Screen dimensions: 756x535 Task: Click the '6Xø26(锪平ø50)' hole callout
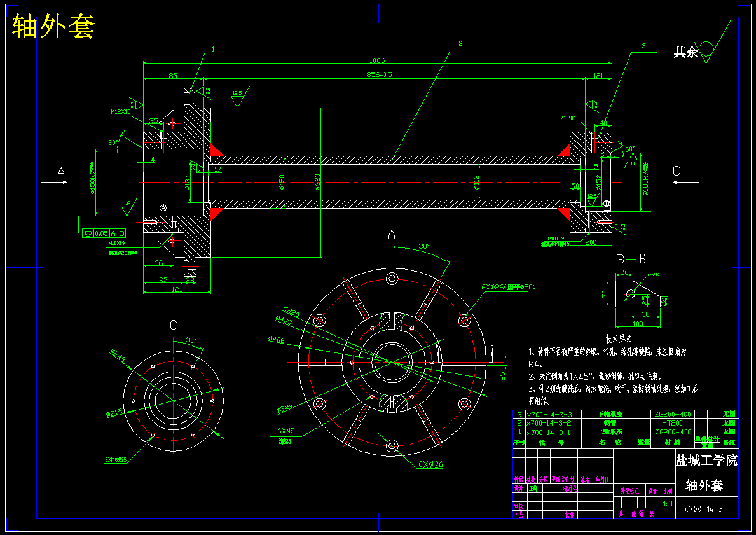[x=508, y=287]
